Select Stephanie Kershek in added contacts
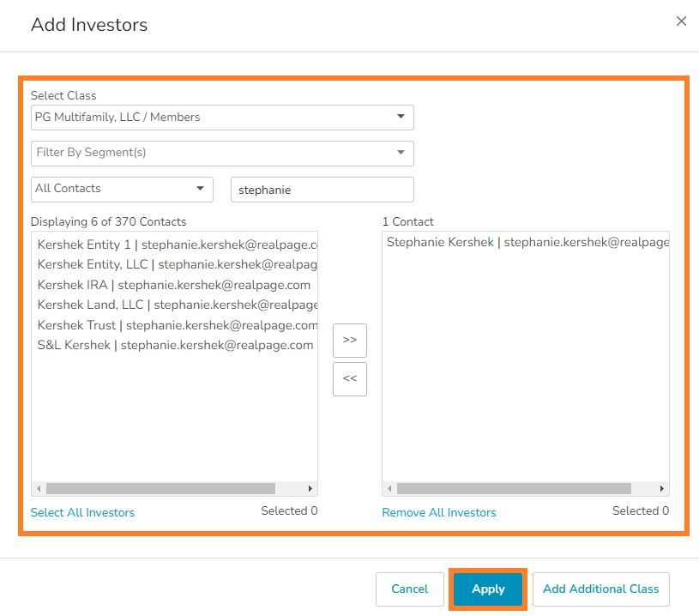Image resolution: width=699 pixels, height=616 pixels. tap(526, 242)
